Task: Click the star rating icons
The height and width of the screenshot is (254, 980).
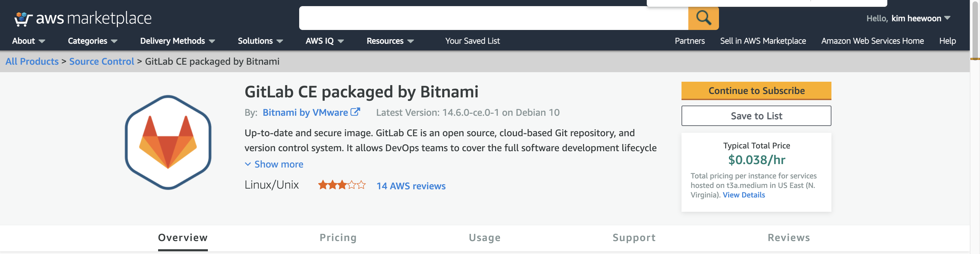Action: (x=342, y=185)
